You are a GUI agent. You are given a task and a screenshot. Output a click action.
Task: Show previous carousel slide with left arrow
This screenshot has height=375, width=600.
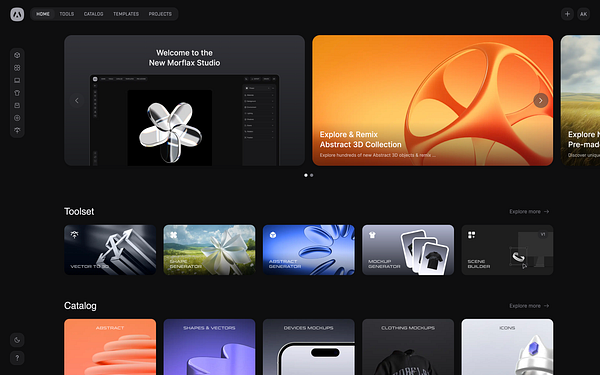[x=77, y=100]
